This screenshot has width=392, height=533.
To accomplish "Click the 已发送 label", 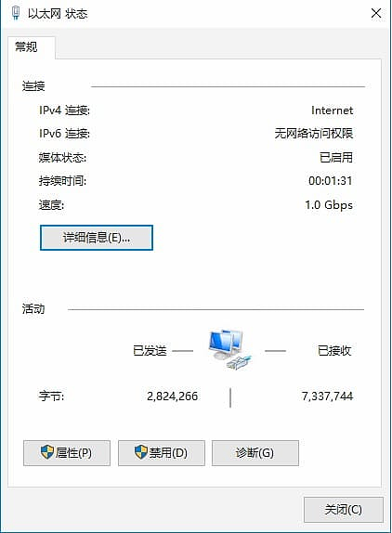I will tap(150, 350).
